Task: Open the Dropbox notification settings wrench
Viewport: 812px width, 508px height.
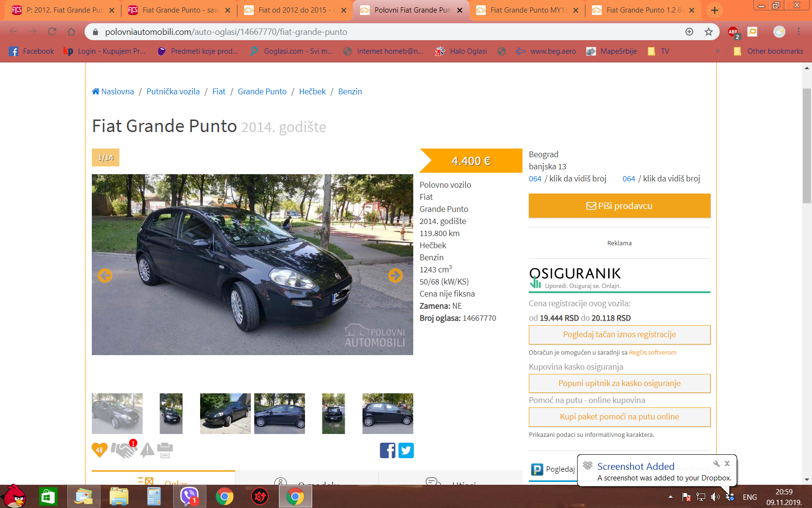Action: 716,463
